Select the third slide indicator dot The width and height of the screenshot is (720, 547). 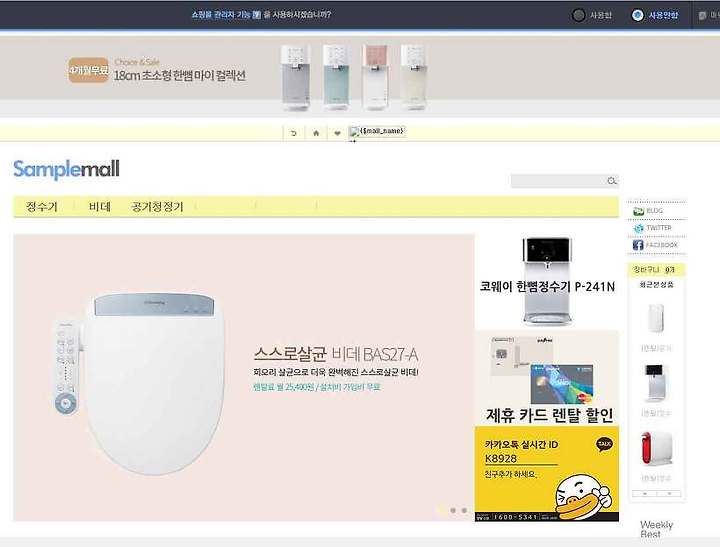click(464, 510)
